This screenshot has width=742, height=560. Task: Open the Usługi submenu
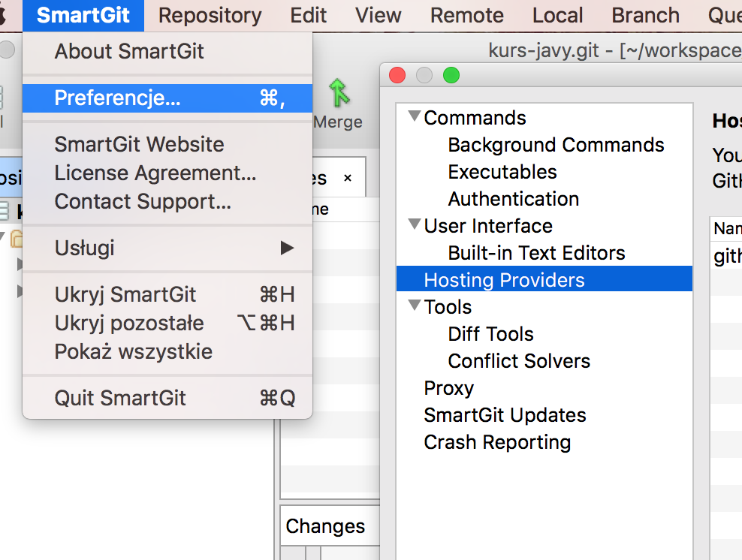click(167, 248)
